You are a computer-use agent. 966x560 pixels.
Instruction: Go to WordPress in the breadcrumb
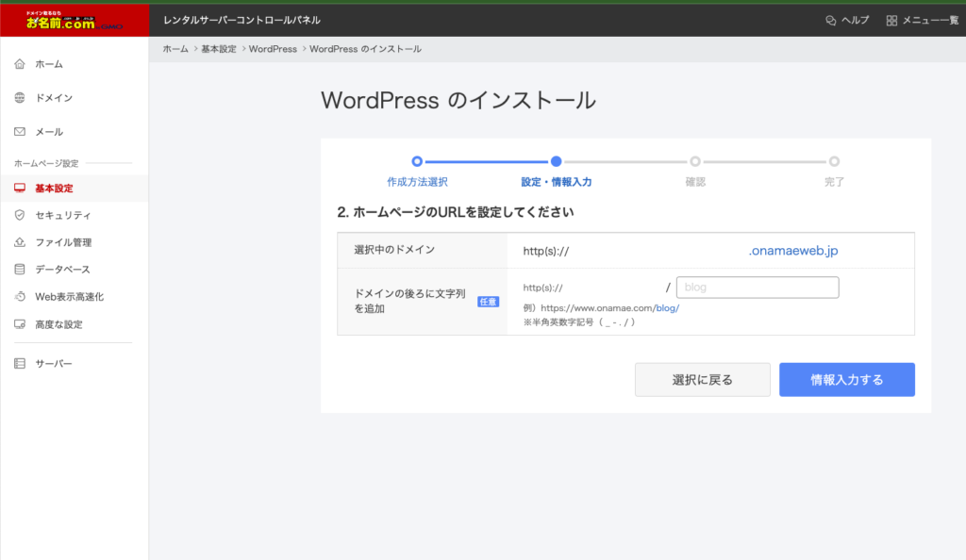click(273, 49)
